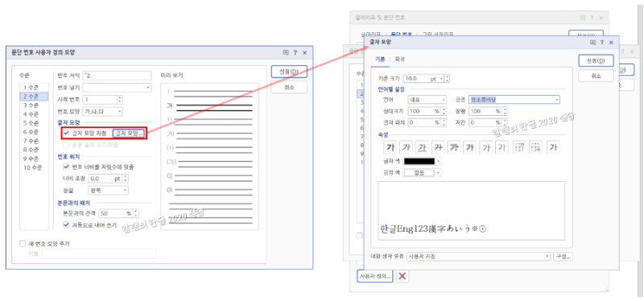Enable 새 번호 모양 추가 checkbox
This screenshot has width=644, height=301.
[23, 244]
